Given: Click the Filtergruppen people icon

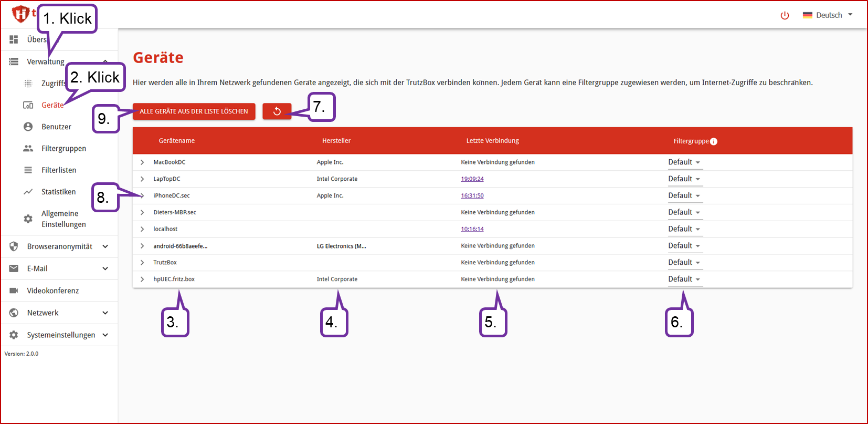Looking at the screenshot, I should point(28,148).
